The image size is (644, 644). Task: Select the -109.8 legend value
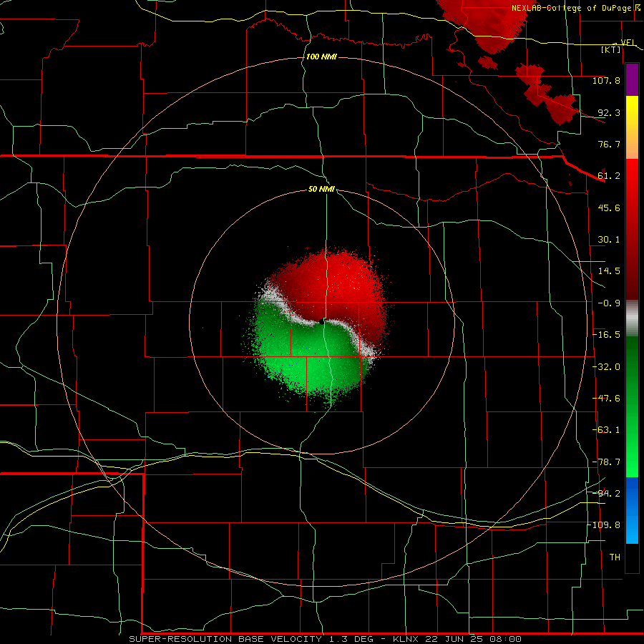[x=604, y=525]
